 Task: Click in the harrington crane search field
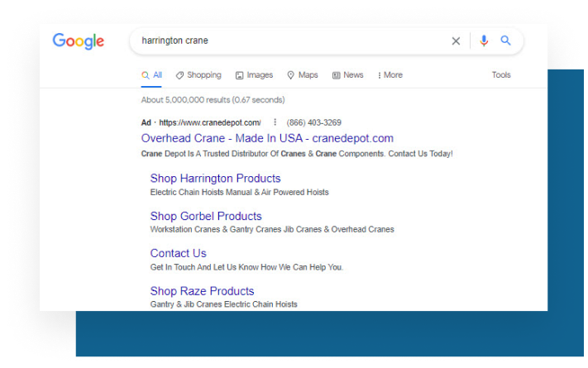click(293, 41)
